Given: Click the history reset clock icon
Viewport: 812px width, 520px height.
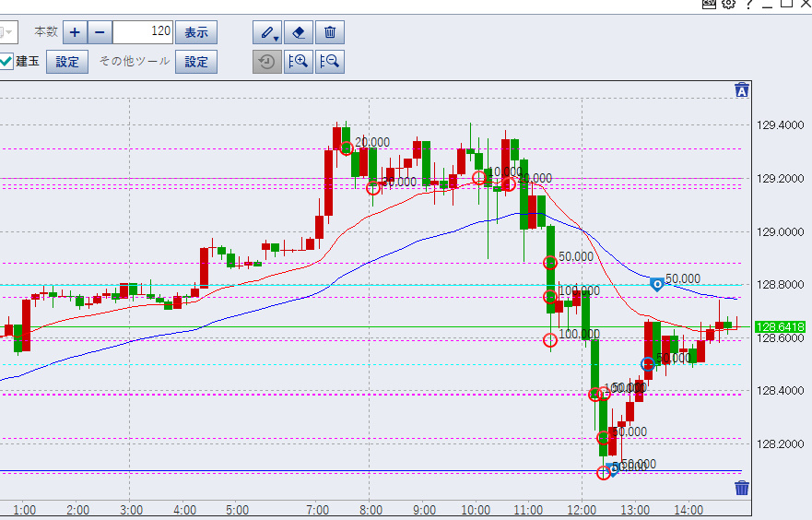Looking at the screenshot, I should point(266,62).
